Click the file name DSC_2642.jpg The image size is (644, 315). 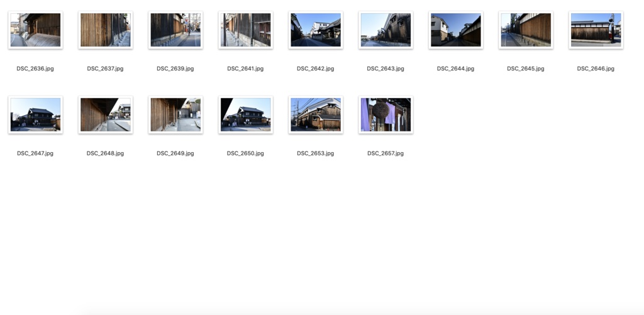coord(316,69)
